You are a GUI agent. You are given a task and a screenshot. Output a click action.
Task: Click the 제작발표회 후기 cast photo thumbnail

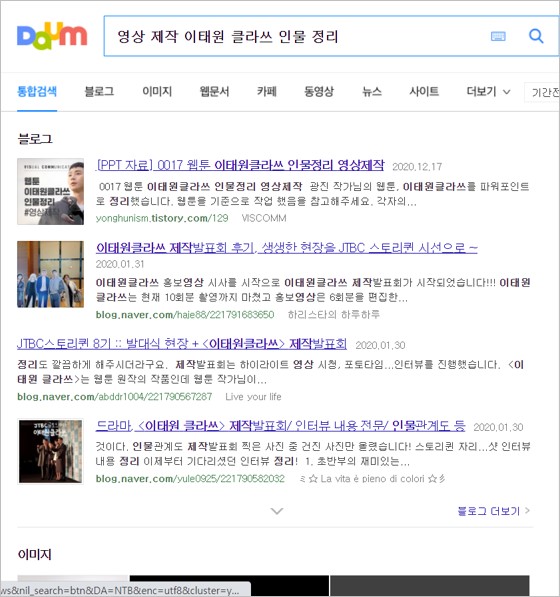pos(50,274)
